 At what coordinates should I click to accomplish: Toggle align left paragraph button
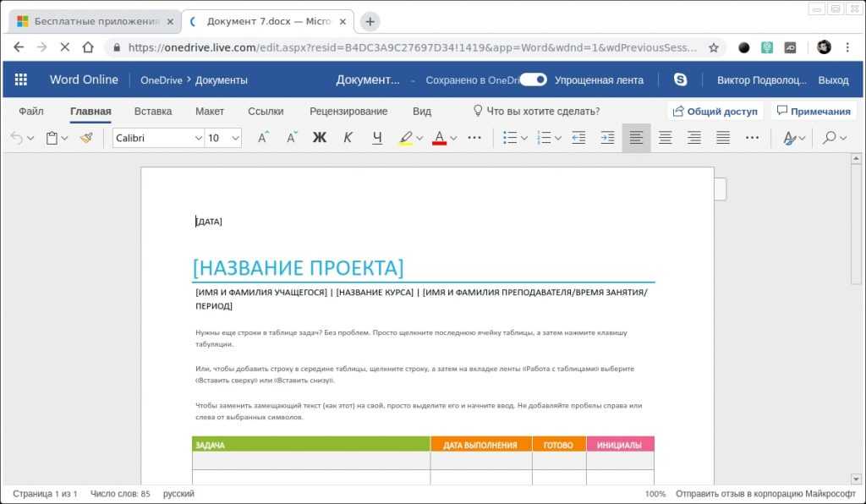[x=636, y=138]
